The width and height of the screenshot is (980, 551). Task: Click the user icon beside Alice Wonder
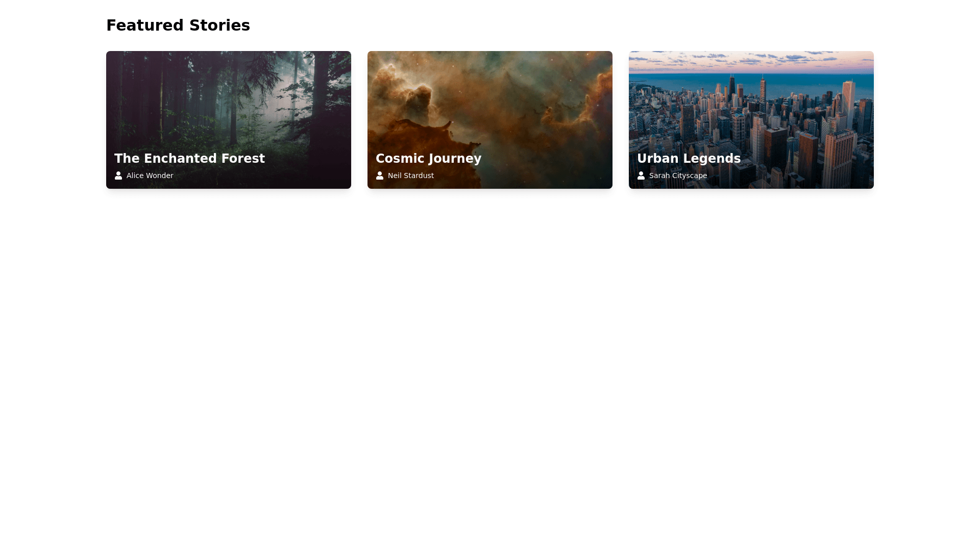pyautogui.click(x=118, y=176)
